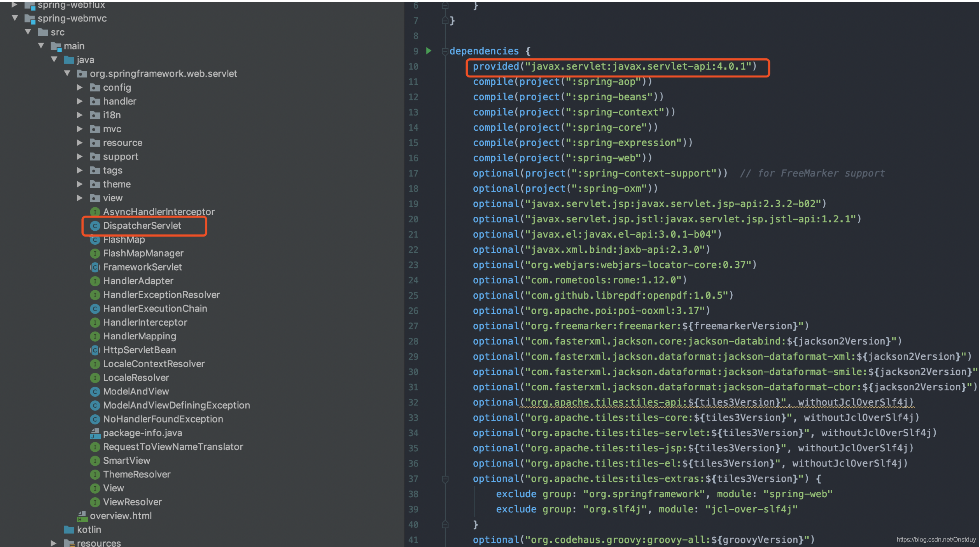Collapse the src folder arrow
The width and height of the screenshot is (980, 547).
click(x=28, y=32)
